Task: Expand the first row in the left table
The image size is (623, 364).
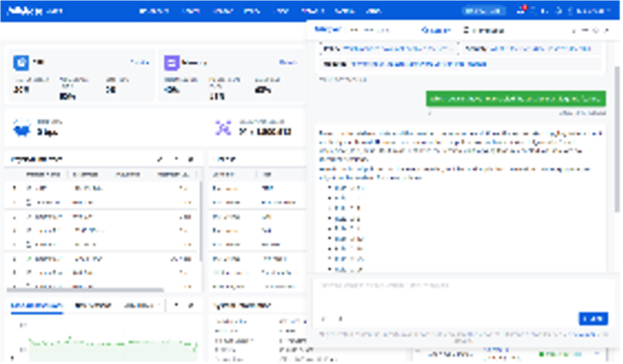Action: click(13, 188)
